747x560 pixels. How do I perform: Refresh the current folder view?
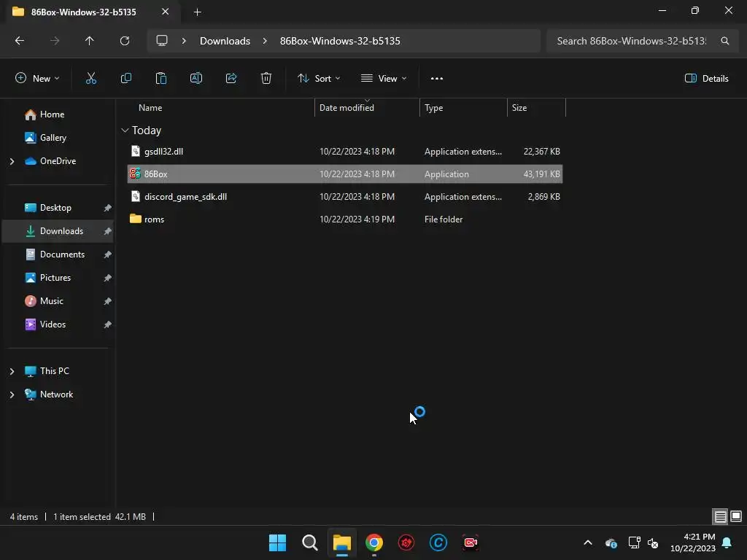[125, 41]
